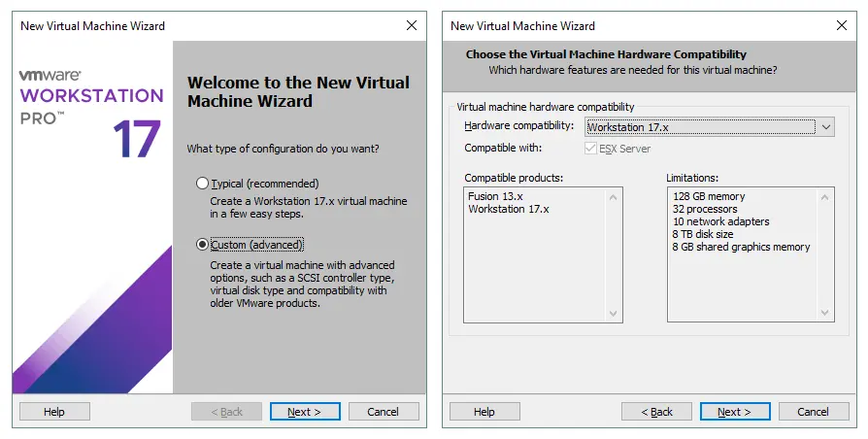This screenshot has width=868, height=439.
Task: Close the Hardware Compatibility wizard window with X
Action: [x=841, y=26]
